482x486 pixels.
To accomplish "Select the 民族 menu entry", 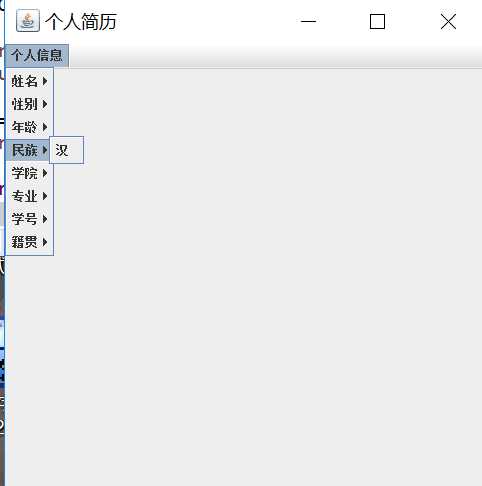I will click(28, 150).
